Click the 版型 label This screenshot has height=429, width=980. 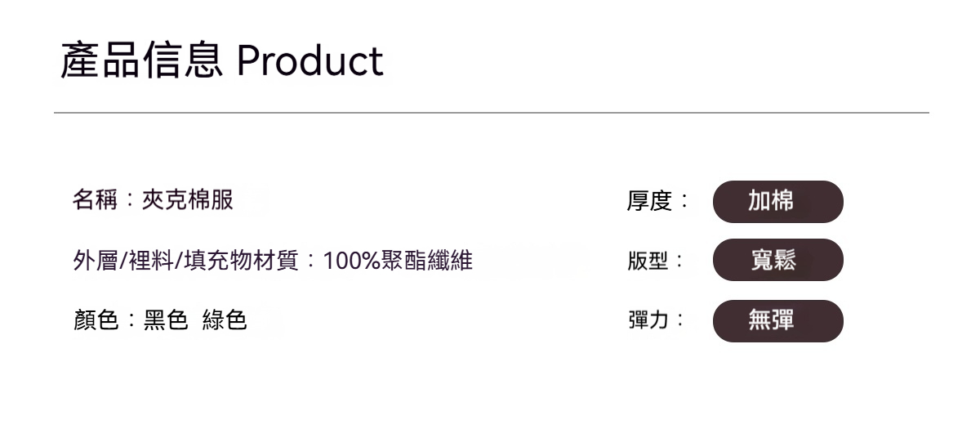tap(648, 261)
